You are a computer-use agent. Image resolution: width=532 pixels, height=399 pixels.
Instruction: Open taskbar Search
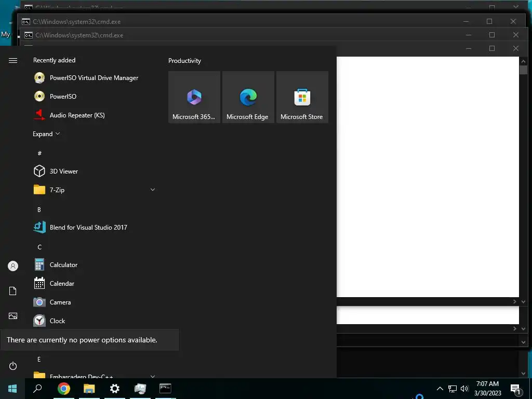pos(37,389)
